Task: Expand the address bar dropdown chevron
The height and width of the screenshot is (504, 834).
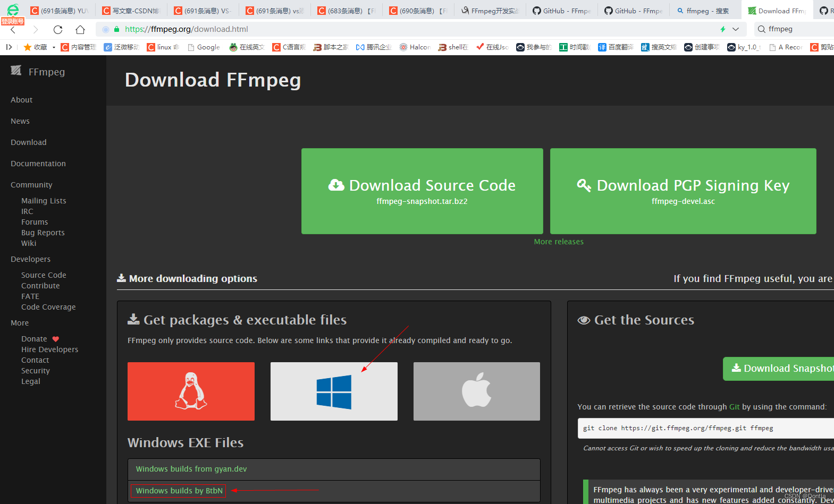Action: click(736, 29)
